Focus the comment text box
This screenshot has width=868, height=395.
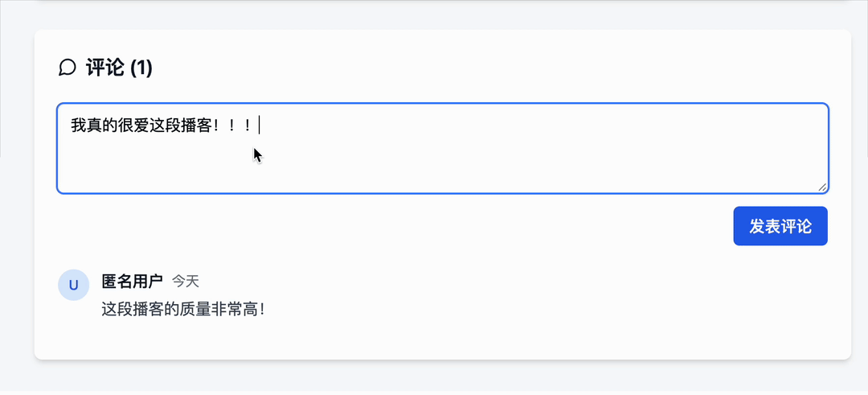click(442, 149)
